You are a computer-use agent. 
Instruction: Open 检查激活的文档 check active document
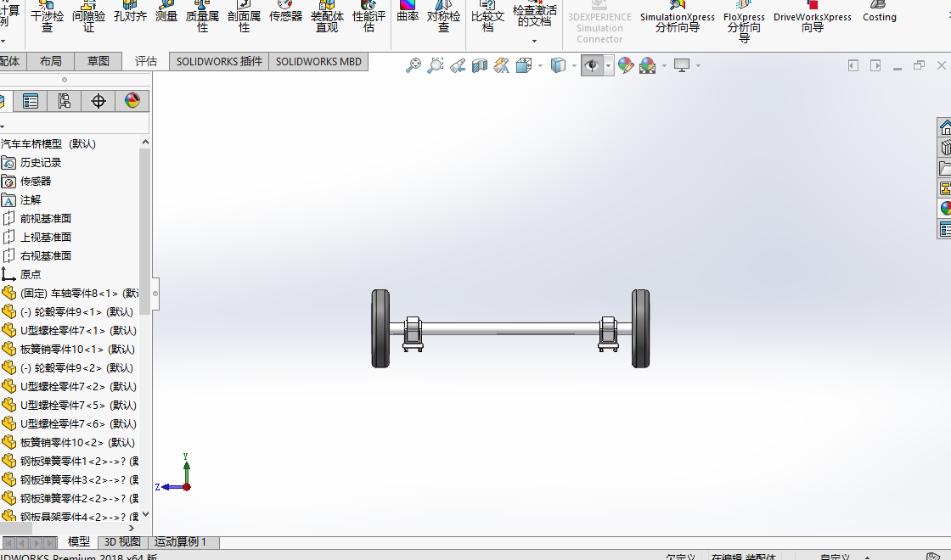pyautogui.click(x=534, y=14)
